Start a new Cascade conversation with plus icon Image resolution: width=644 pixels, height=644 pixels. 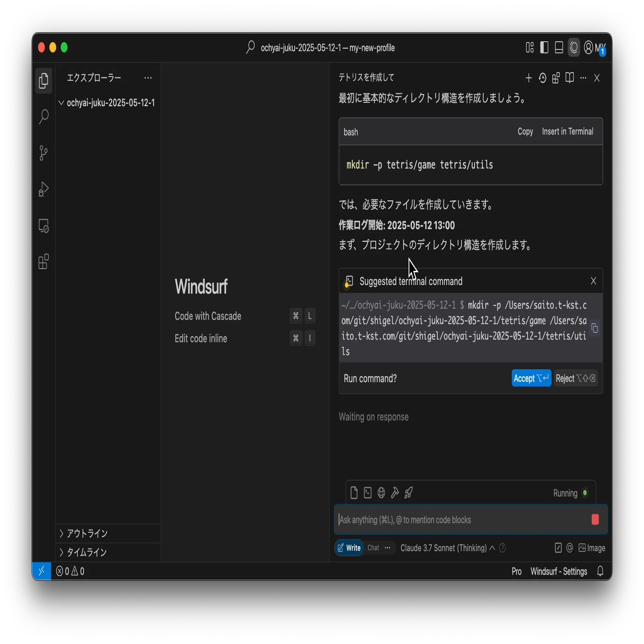click(x=529, y=78)
